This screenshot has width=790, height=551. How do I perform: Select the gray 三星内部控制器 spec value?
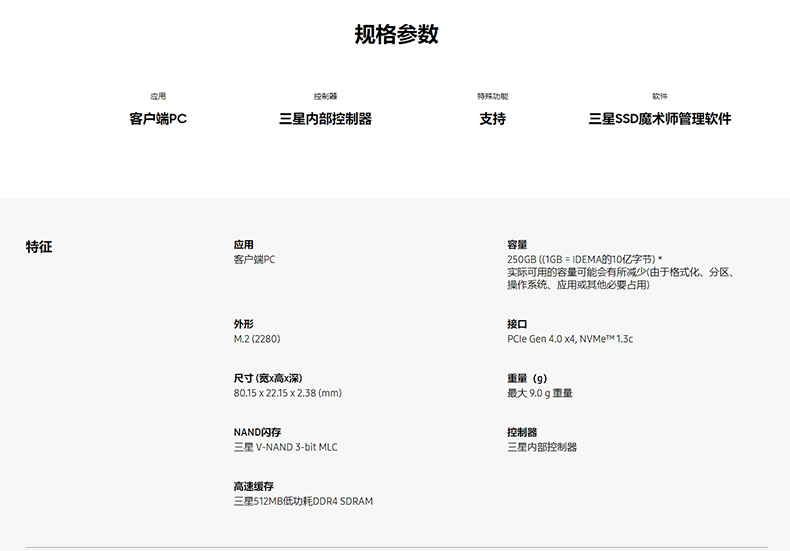click(x=542, y=447)
